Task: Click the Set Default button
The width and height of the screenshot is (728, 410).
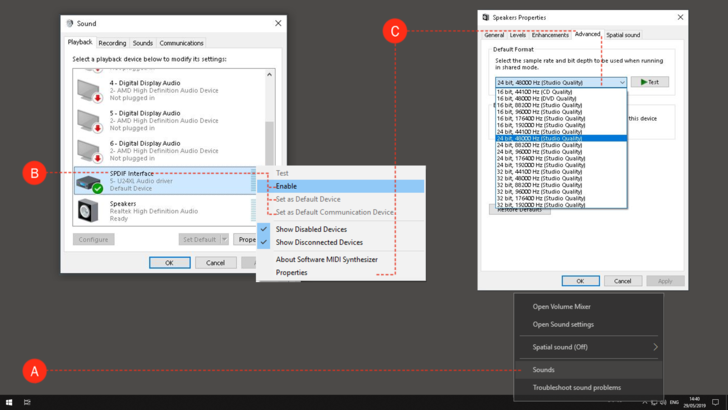Action: pyautogui.click(x=200, y=240)
